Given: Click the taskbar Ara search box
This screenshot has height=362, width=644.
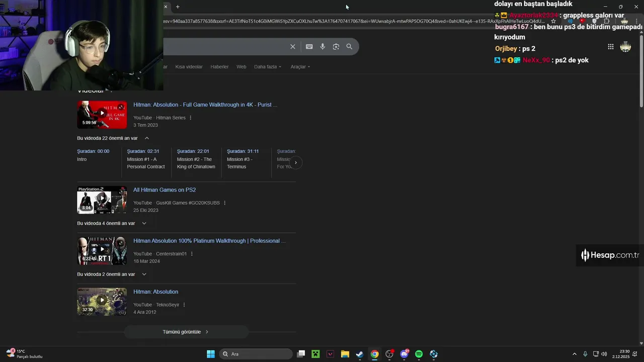Looking at the screenshot, I should coord(256,354).
